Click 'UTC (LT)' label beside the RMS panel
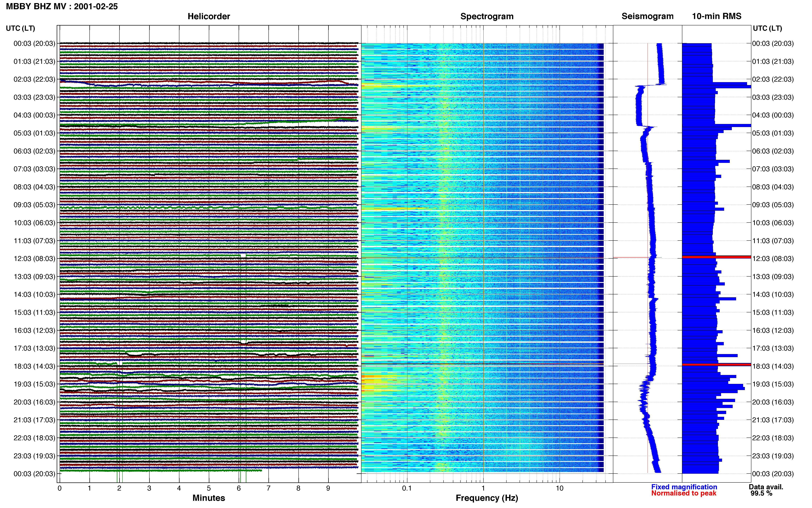812x508 pixels. pos(767,28)
